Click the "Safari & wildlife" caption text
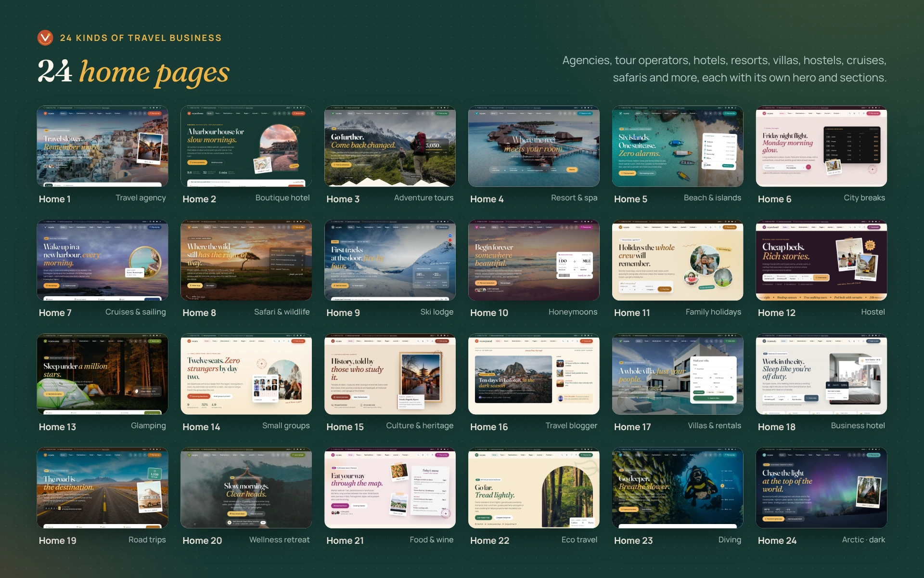Screen dimensions: 924x578 click(282, 312)
